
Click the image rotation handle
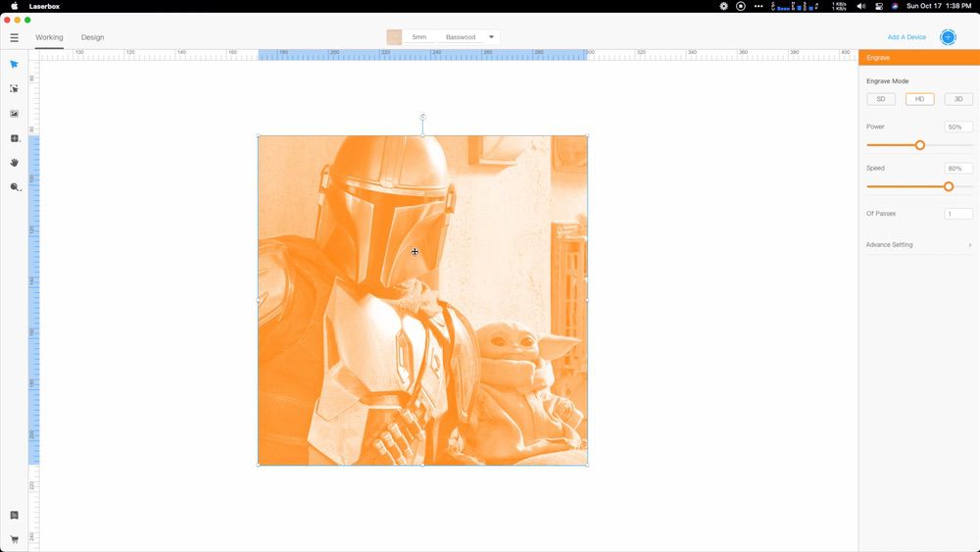(423, 117)
